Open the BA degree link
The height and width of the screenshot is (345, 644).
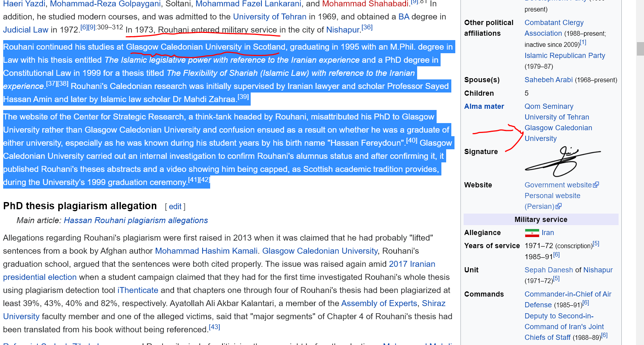click(404, 17)
